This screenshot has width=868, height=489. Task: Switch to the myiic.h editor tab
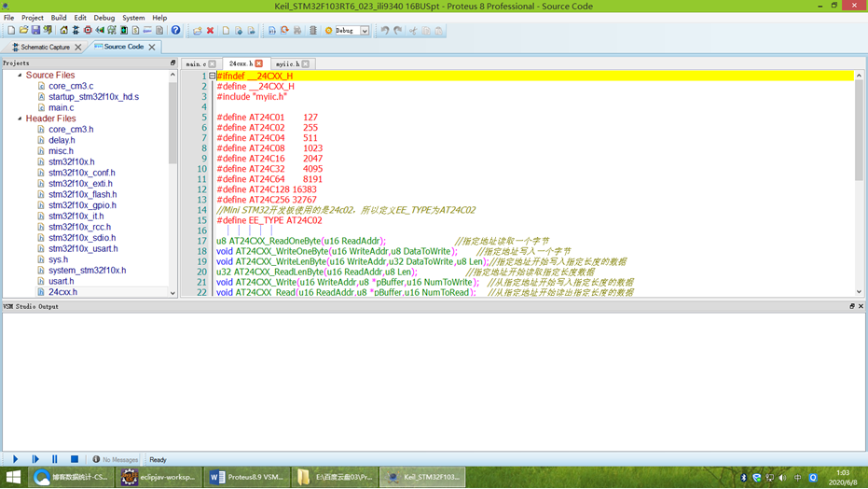(x=287, y=64)
